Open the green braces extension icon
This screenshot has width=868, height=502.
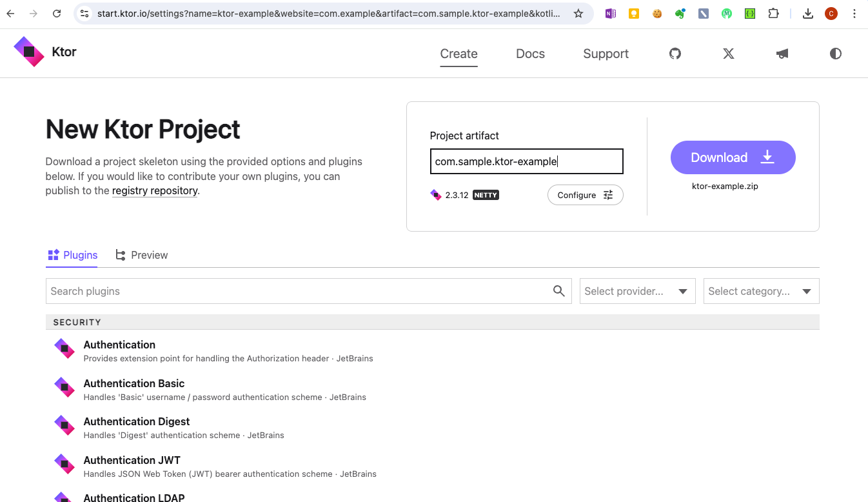(x=750, y=14)
